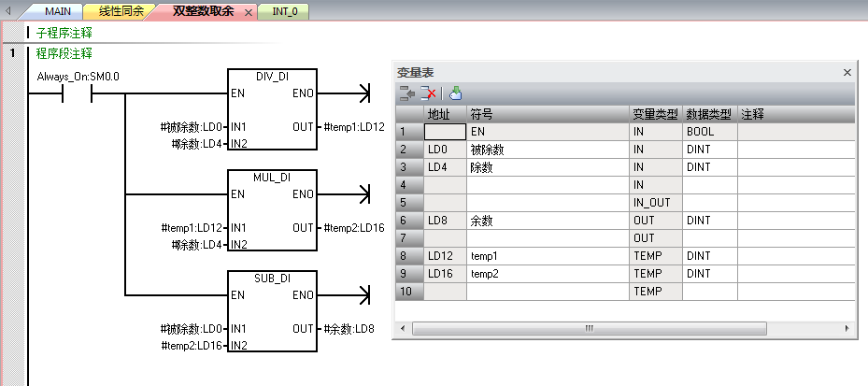Viewport: 868px width, 386px height.
Task: Click the 余数 symbol cell
Action: [x=548, y=221]
